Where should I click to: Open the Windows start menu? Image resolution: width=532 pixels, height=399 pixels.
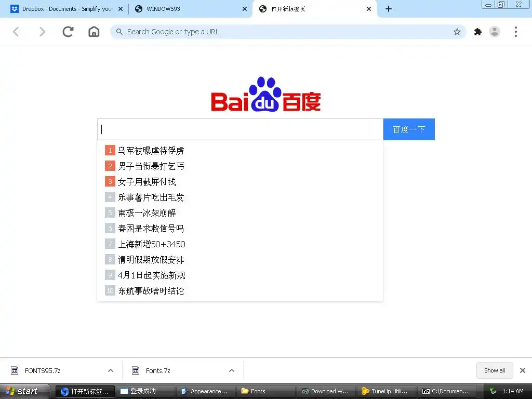(x=24, y=391)
